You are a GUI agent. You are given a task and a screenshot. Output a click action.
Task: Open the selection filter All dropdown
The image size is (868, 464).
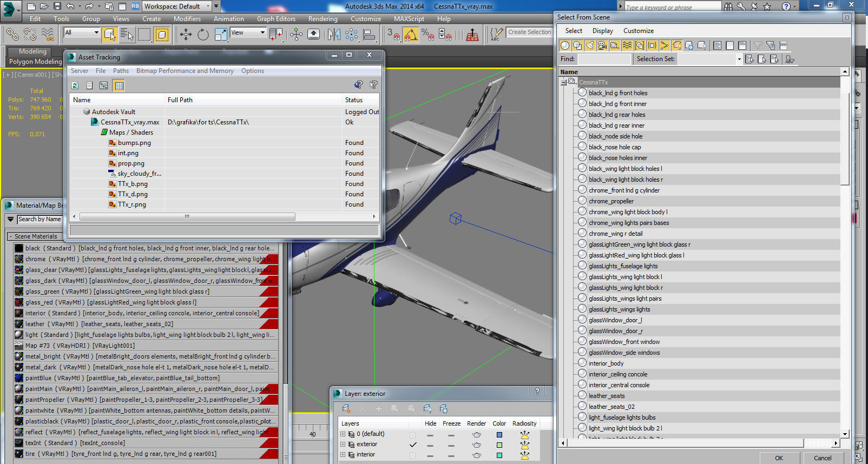(x=82, y=32)
